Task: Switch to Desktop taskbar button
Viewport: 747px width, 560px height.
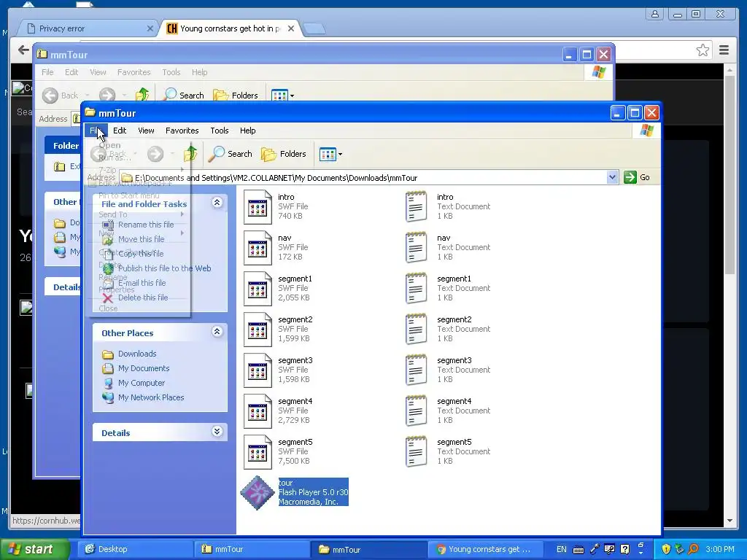Action: [x=136, y=550]
